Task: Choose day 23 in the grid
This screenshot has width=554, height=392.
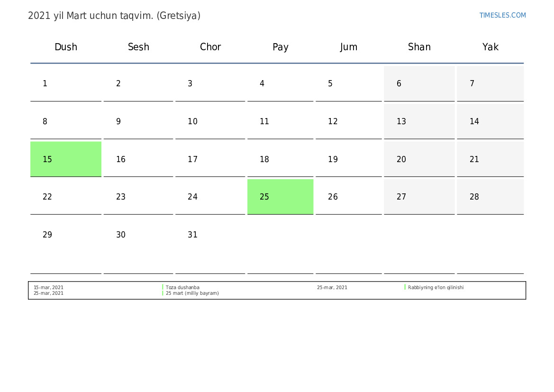Action: tap(138, 197)
